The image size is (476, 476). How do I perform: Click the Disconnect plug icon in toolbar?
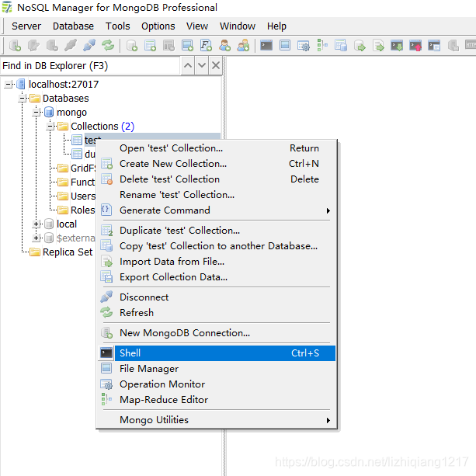pos(89,46)
